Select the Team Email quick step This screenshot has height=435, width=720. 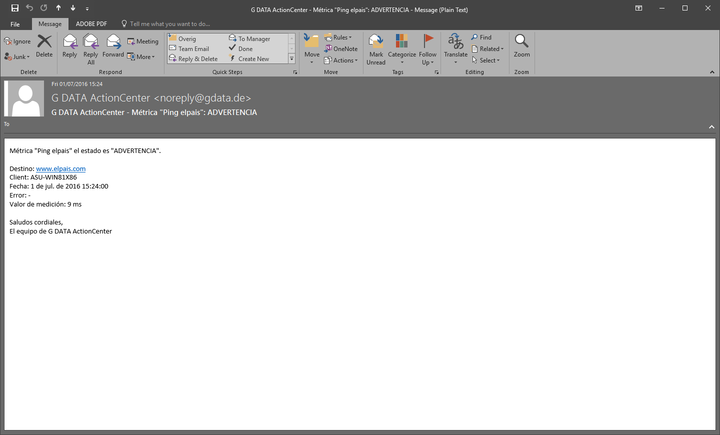(x=189, y=49)
